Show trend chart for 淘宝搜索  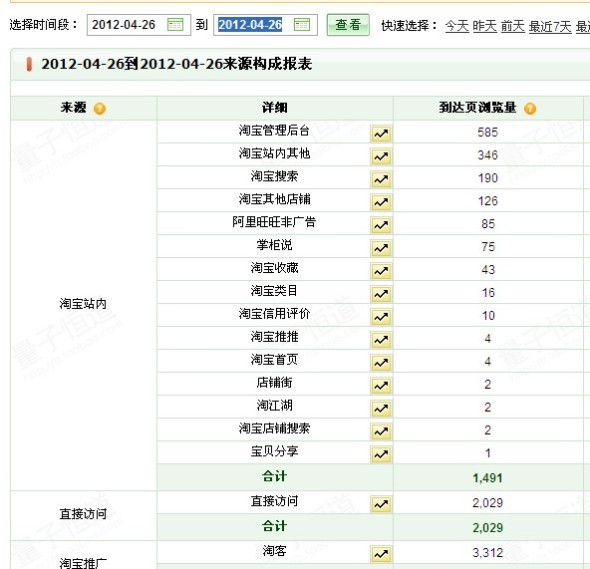click(381, 180)
